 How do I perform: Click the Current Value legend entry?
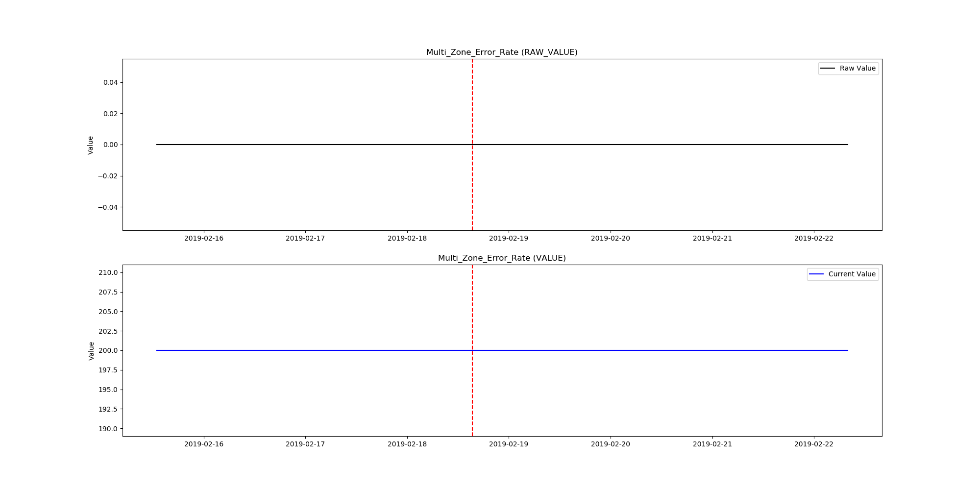point(843,274)
